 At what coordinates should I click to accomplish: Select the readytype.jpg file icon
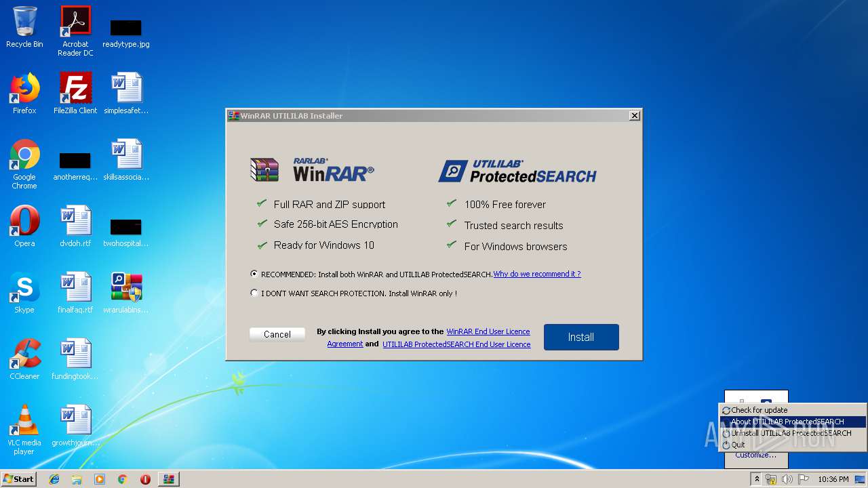click(x=126, y=33)
